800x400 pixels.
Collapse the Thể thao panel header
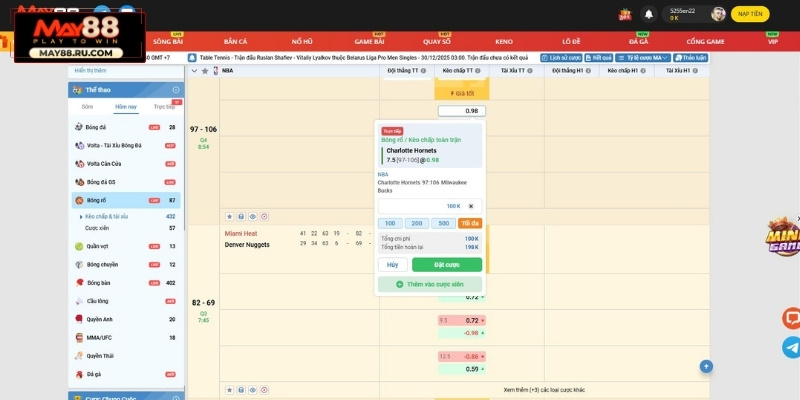pos(176,90)
